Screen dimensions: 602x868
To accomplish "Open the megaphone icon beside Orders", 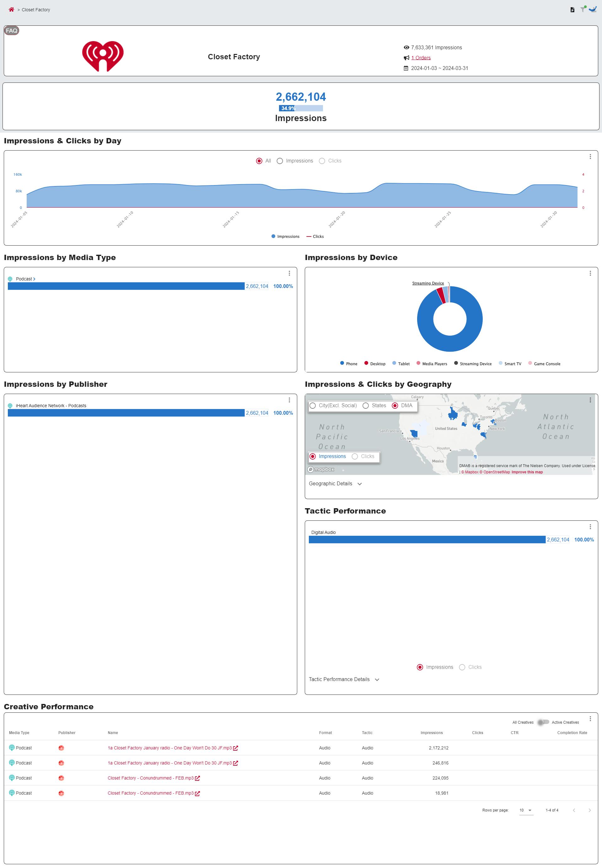I will [406, 58].
